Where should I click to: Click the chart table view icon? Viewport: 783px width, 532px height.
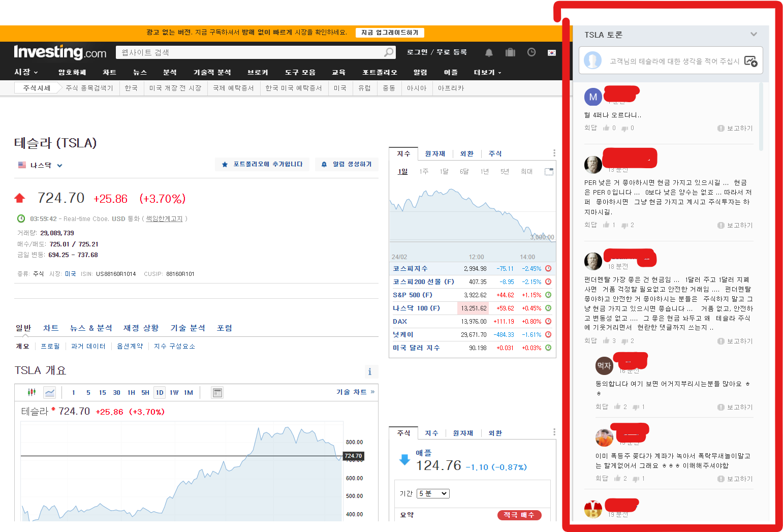coord(217,392)
